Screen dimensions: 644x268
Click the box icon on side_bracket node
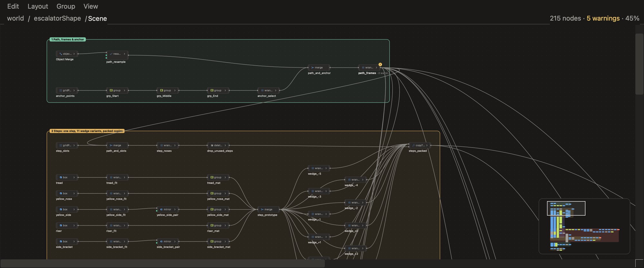click(61, 242)
